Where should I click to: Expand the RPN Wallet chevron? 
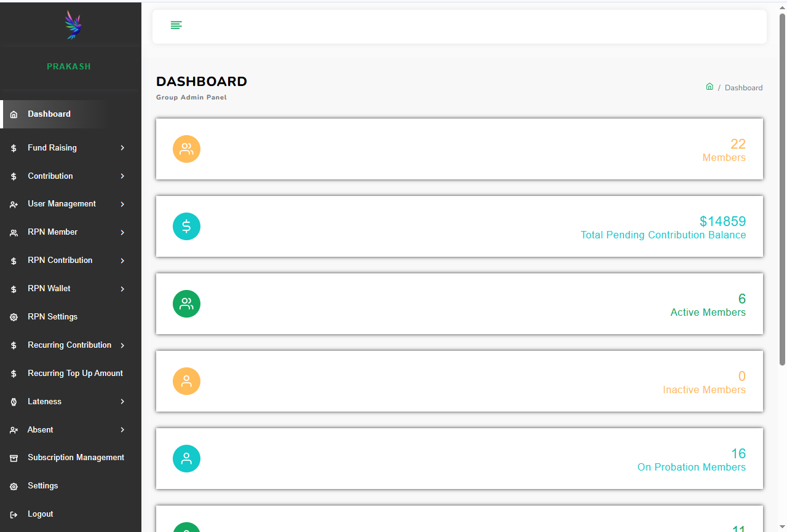tap(122, 289)
